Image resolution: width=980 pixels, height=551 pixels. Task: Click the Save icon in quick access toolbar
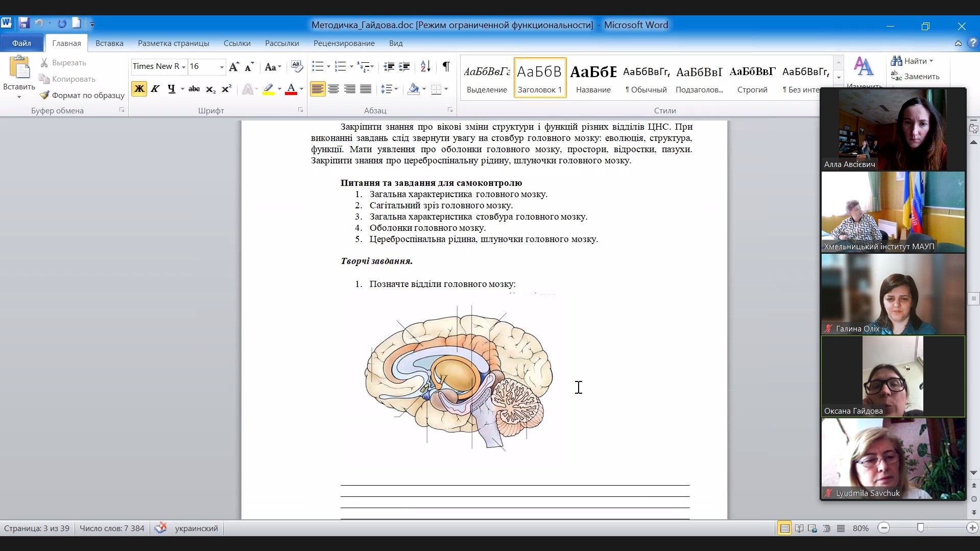point(23,23)
